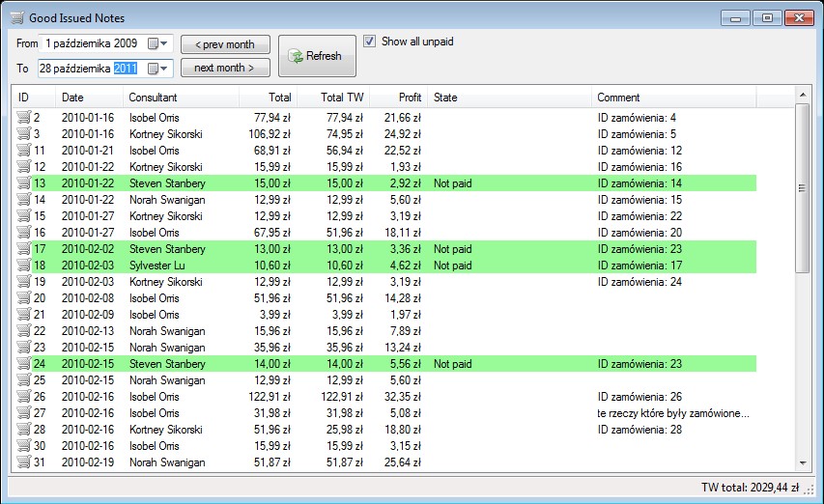Click the 106,92 zł Total cell
Screen dimensions: 824x504
click(270, 134)
